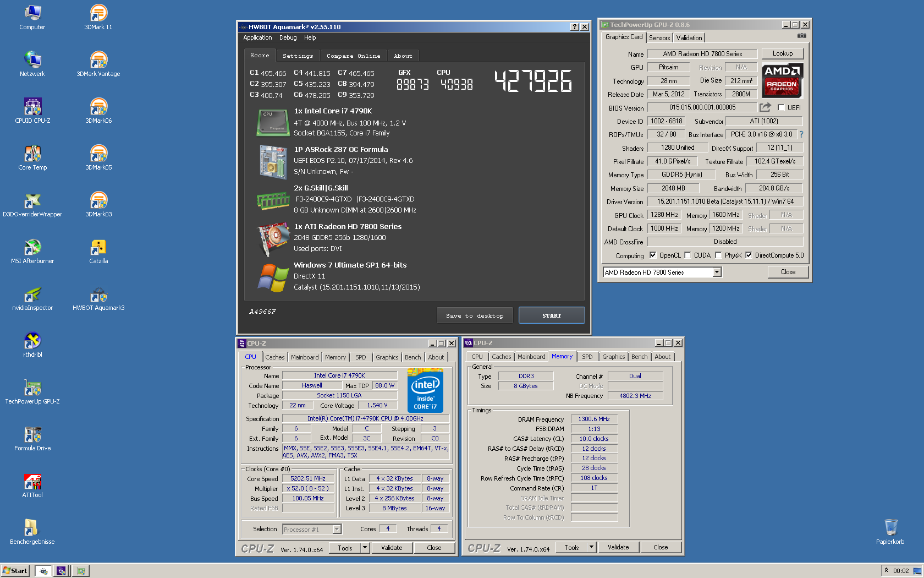Click the START button in Aquamark
The height and width of the screenshot is (578, 924).
552,315
